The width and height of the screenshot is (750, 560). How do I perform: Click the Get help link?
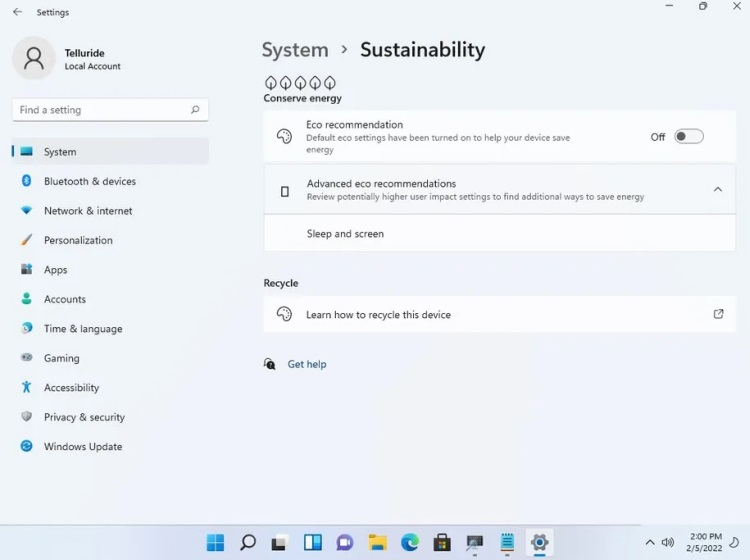[x=306, y=365]
